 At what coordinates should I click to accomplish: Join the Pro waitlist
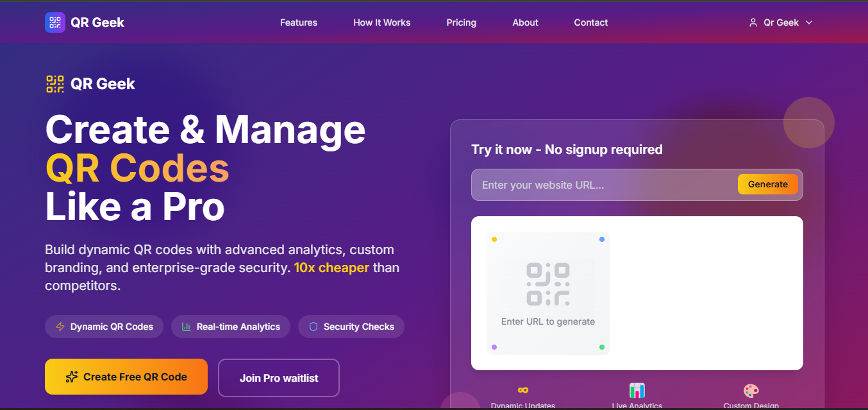pos(278,377)
